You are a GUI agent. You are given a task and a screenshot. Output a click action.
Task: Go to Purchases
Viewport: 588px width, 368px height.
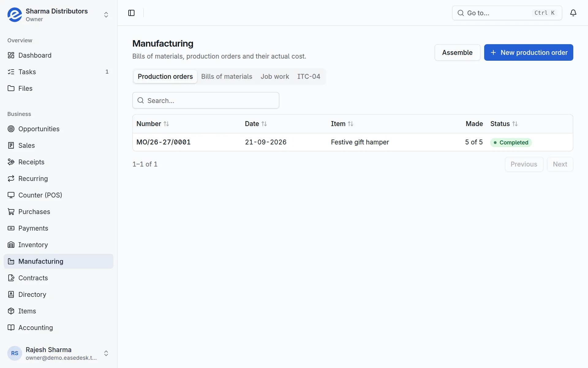pyautogui.click(x=58, y=212)
